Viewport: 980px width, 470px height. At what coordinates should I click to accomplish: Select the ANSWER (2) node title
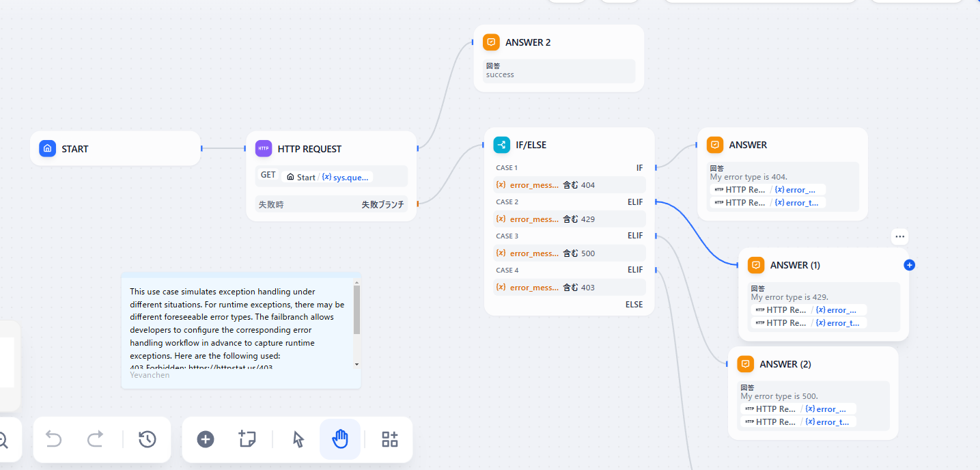click(x=785, y=364)
